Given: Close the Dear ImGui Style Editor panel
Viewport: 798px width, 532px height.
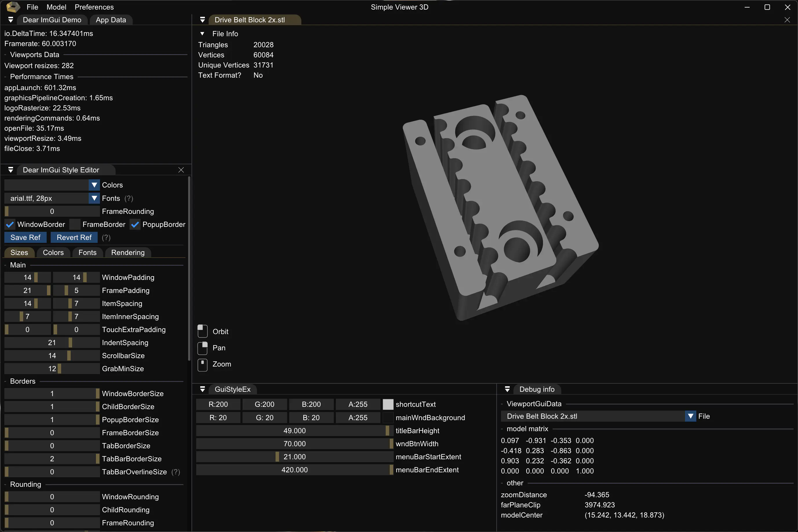Looking at the screenshot, I should [181, 170].
